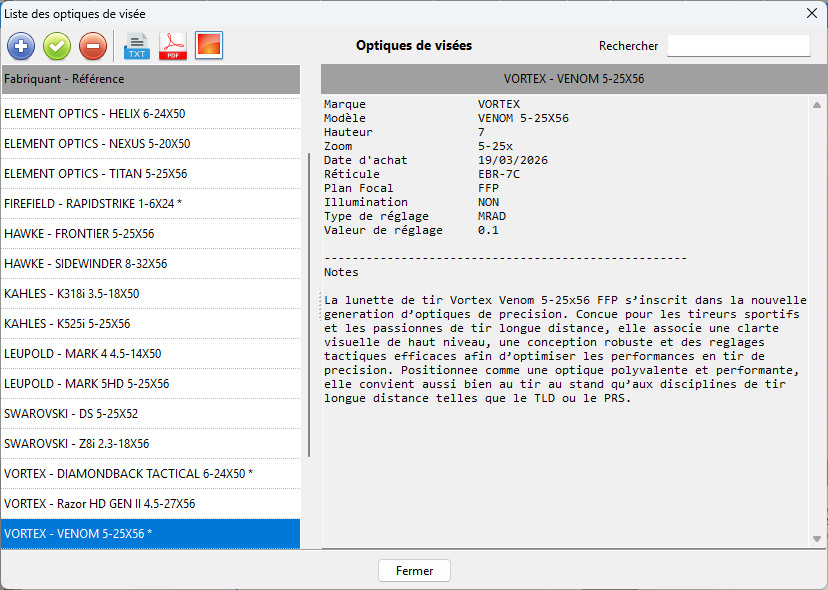Export the list with the TXT icon
This screenshot has height=590, width=828.
point(137,46)
